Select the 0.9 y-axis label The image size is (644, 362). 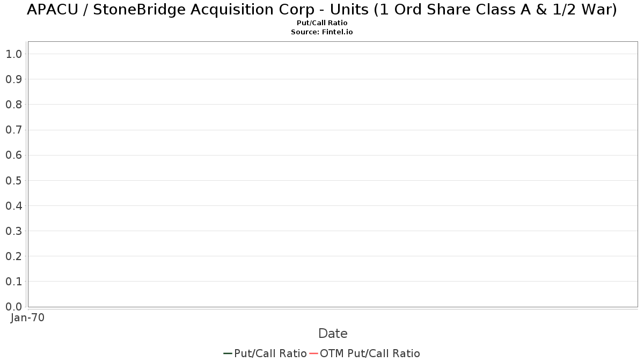pos(13,79)
